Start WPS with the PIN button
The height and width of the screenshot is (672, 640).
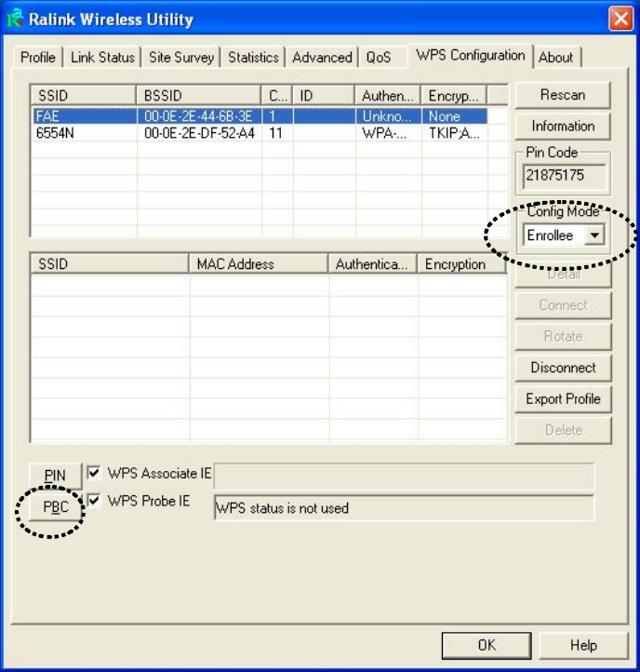55,476
